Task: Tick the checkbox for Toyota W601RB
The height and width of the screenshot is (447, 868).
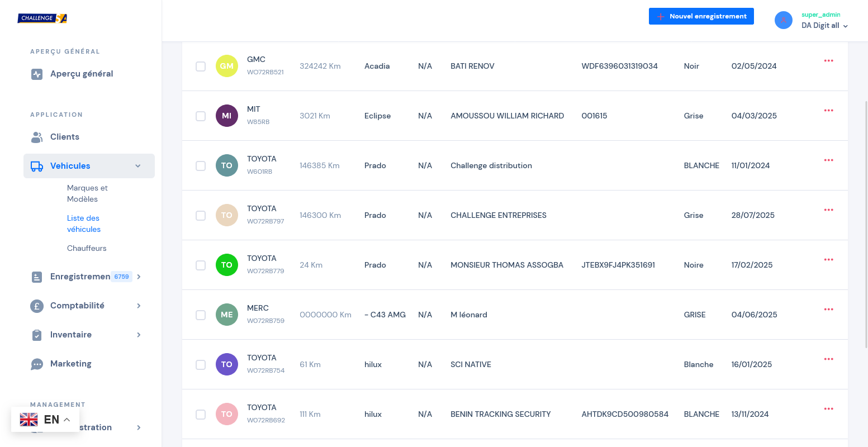Action: (x=201, y=166)
